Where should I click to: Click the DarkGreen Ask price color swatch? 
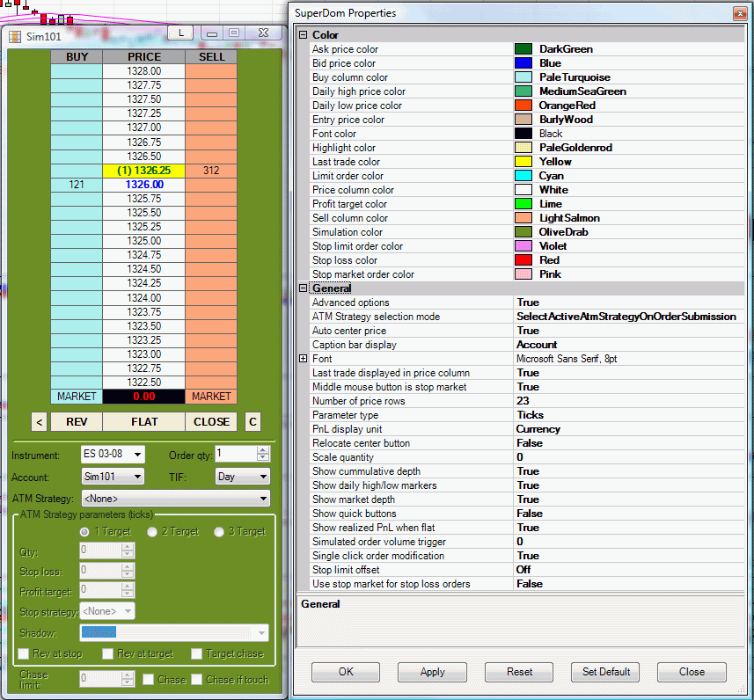[x=523, y=49]
